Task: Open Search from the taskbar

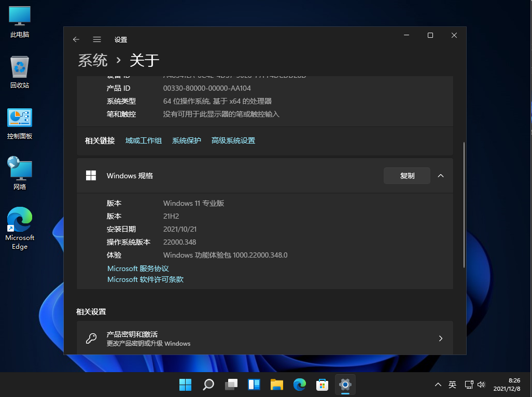Action: coord(208,385)
